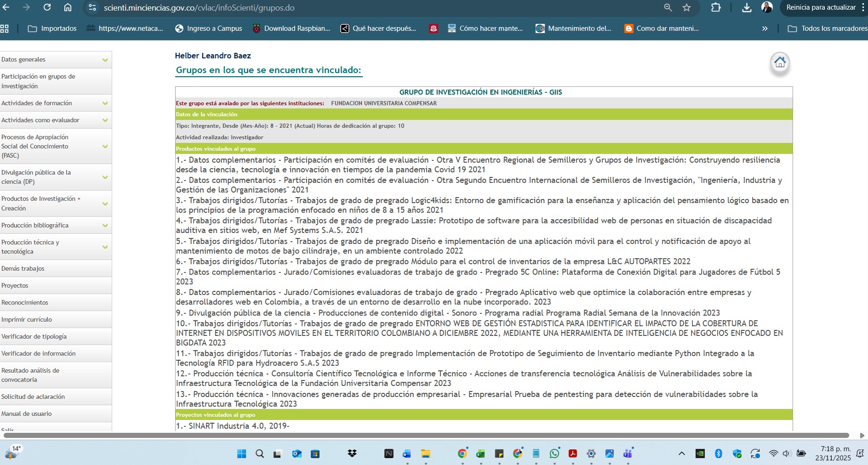Open the Chrome profile avatar
The width and height of the screenshot is (868, 465).
[766, 7]
